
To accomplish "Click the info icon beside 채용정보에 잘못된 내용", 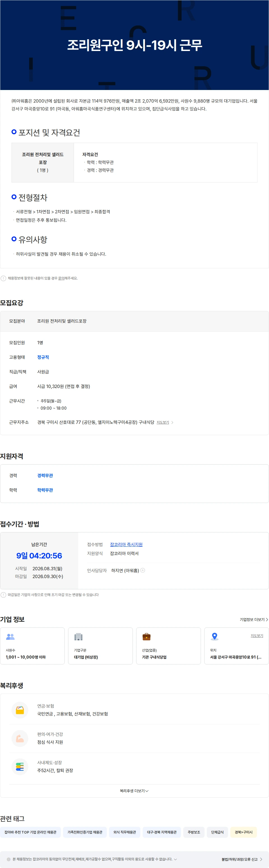I will tap(3, 278).
